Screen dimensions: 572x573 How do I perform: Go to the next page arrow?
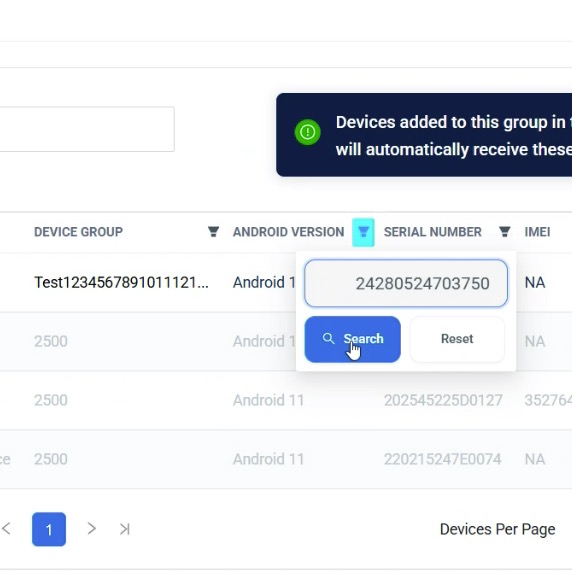pyautogui.click(x=91, y=528)
